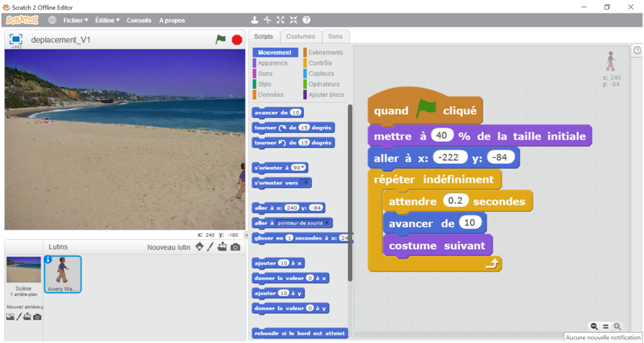Viewport: 644px width, 343px height.
Task: Paint a new sprite with brush icon
Action: tap(210, 247)
